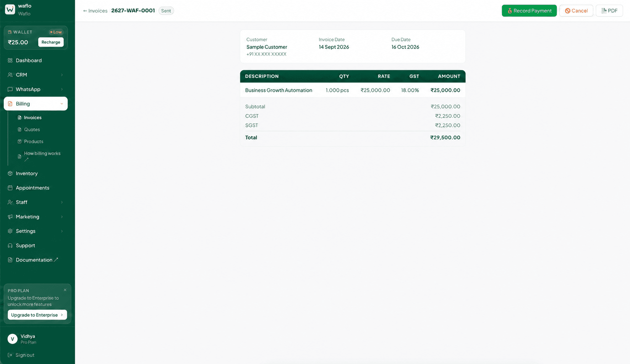Click the Sign out arrow icon
Viewport: 630px width, 364px height.
pos(10,355)
